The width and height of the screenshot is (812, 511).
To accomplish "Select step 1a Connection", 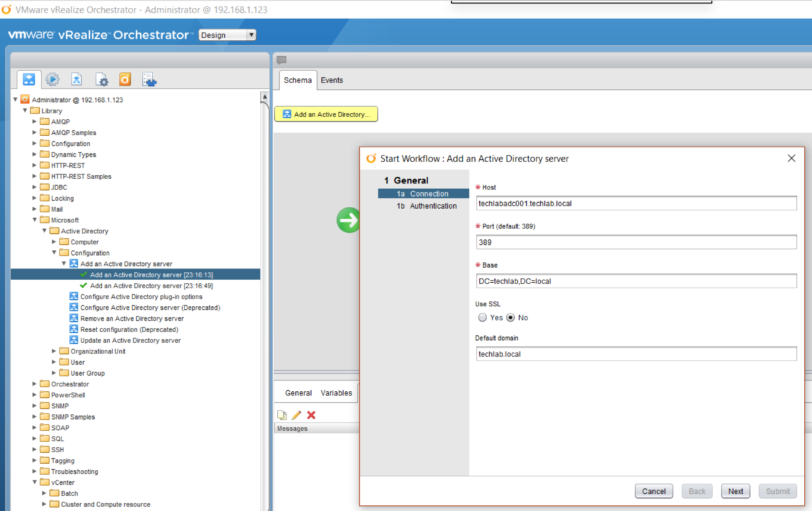I will coord(423,194).
